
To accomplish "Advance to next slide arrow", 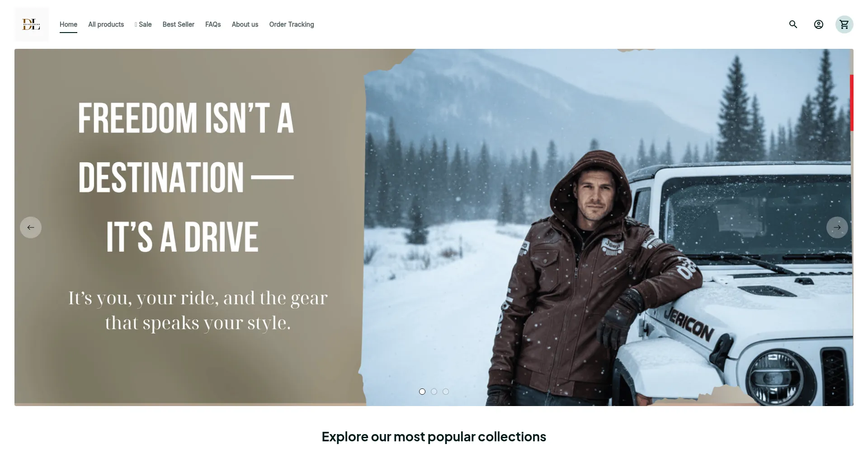I will click(837, 227).
